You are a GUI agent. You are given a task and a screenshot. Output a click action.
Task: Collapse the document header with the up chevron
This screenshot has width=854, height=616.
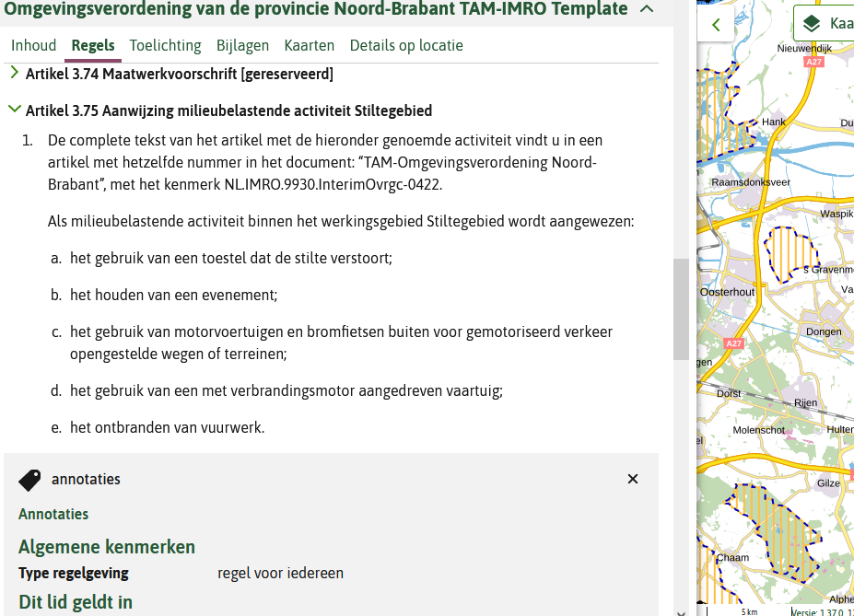647,8
